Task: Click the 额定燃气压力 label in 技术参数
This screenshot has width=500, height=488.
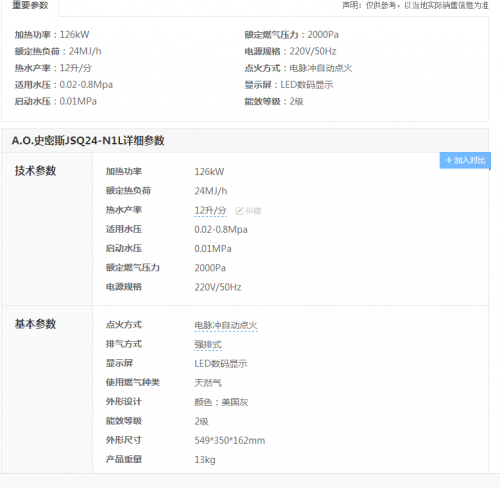Action: point(133,267)
